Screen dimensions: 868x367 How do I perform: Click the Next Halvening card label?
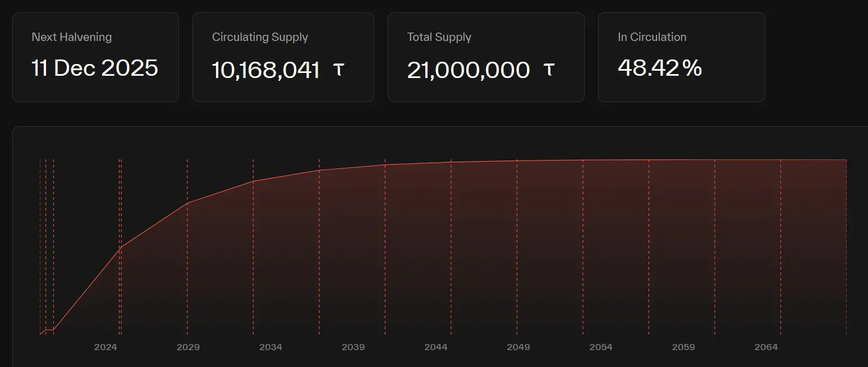(71, 37)
